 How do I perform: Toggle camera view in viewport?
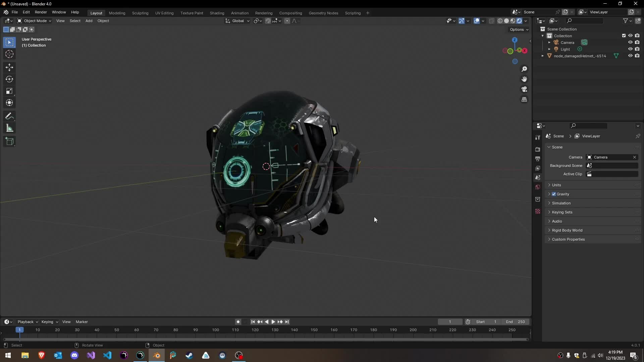[x=524, y=89]
